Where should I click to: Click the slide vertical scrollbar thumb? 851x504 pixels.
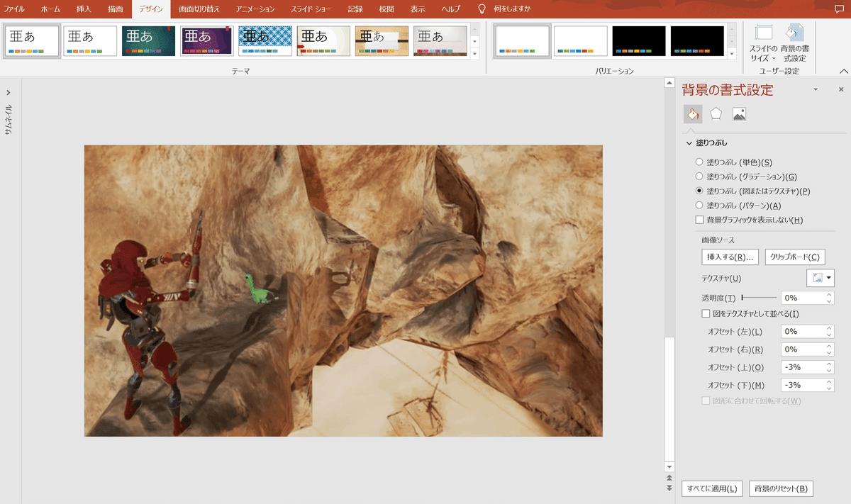click(669, 398)
